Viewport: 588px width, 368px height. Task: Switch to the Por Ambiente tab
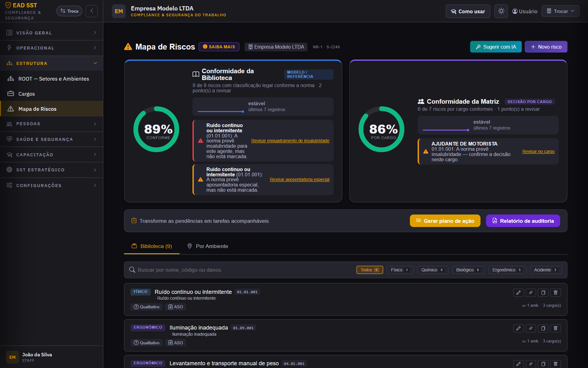tap(208, 246)
